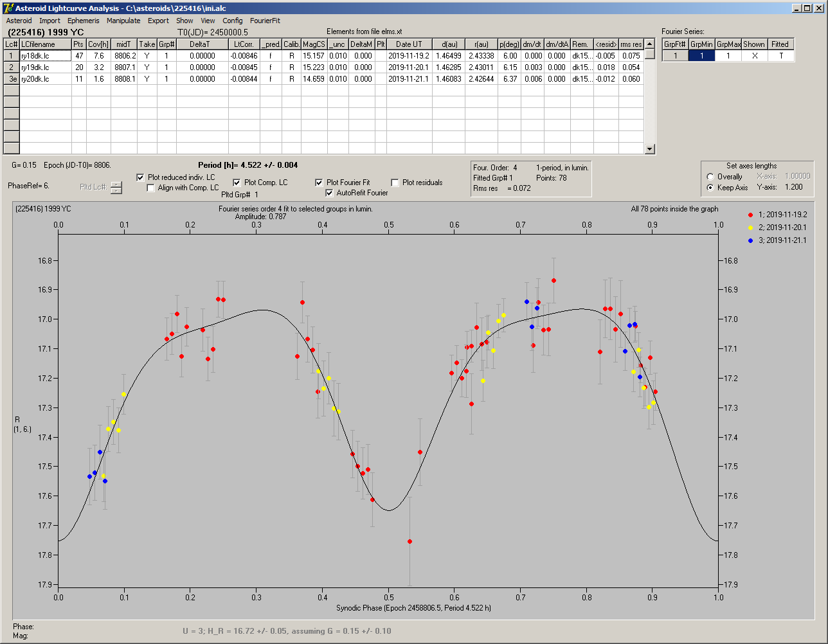The height and width of the screenshot is (644, 828).
Task: Open the Manipulate menu
Action: (x=123, y=21)
